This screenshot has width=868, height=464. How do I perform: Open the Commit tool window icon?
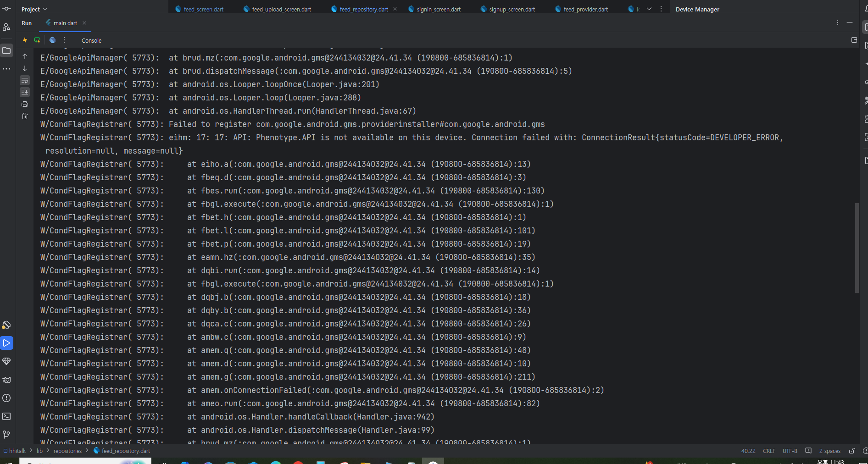pyautogui.click(x=6, y=9)
